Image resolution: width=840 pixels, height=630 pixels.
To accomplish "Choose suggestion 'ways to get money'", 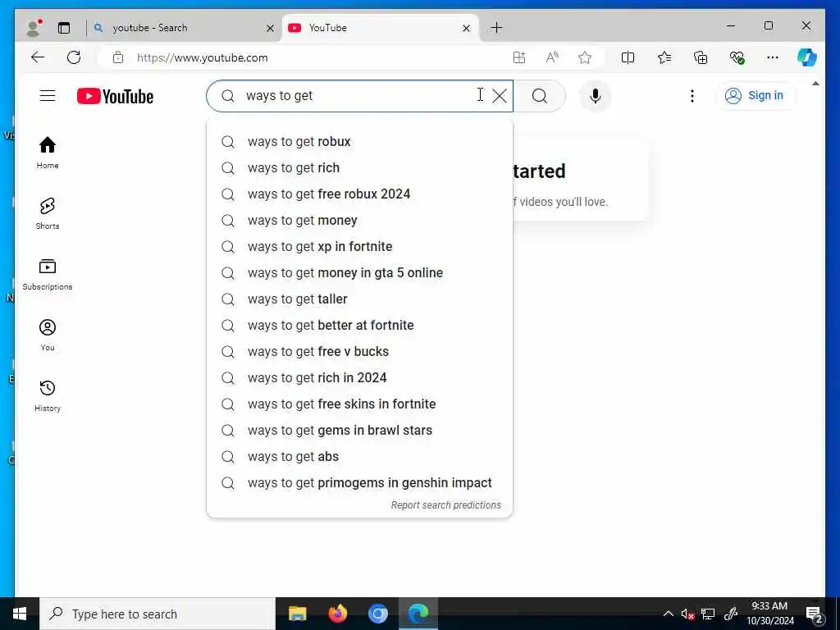I will 359,220.
